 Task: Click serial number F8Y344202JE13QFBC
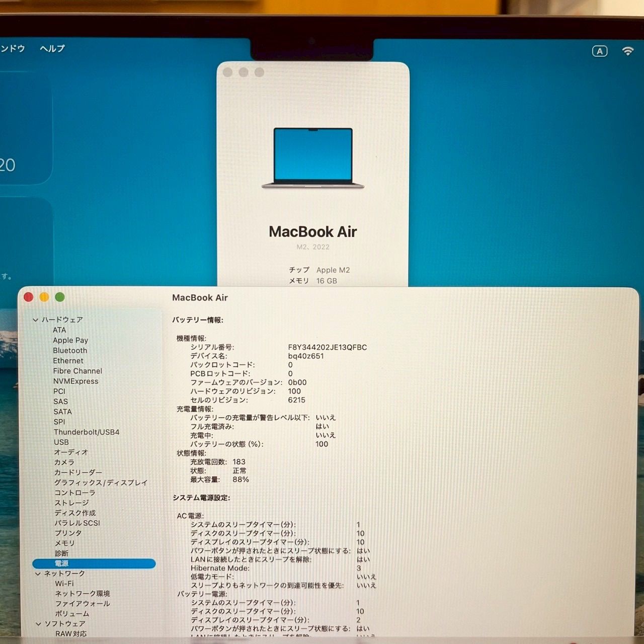point(328,347)
